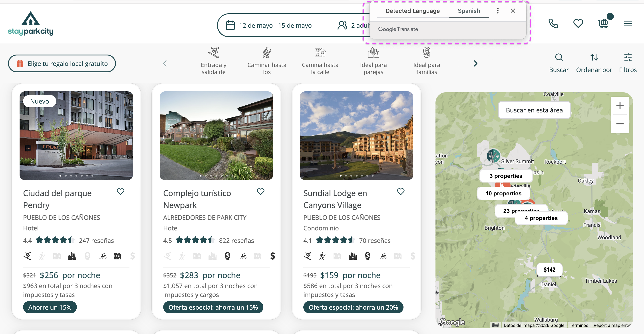644x334 pixels.
Task: Click the phone contact icon
Action: click(553, 24)
